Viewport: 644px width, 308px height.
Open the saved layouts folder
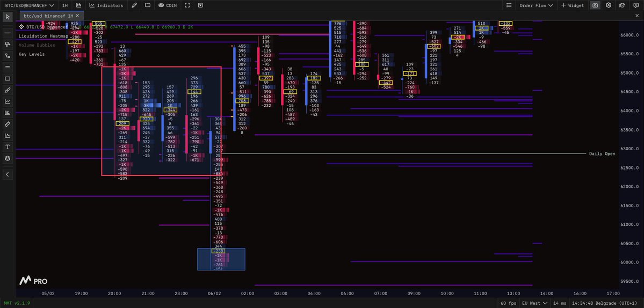point(148,5)
